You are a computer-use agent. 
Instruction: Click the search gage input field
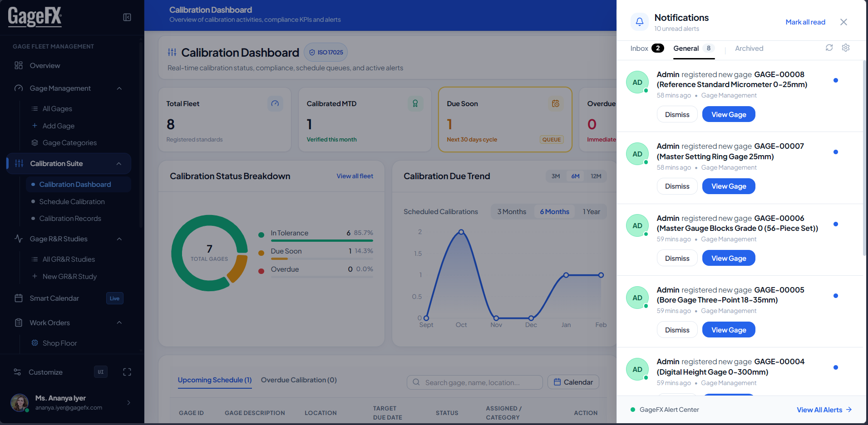[x=475, y=382]
